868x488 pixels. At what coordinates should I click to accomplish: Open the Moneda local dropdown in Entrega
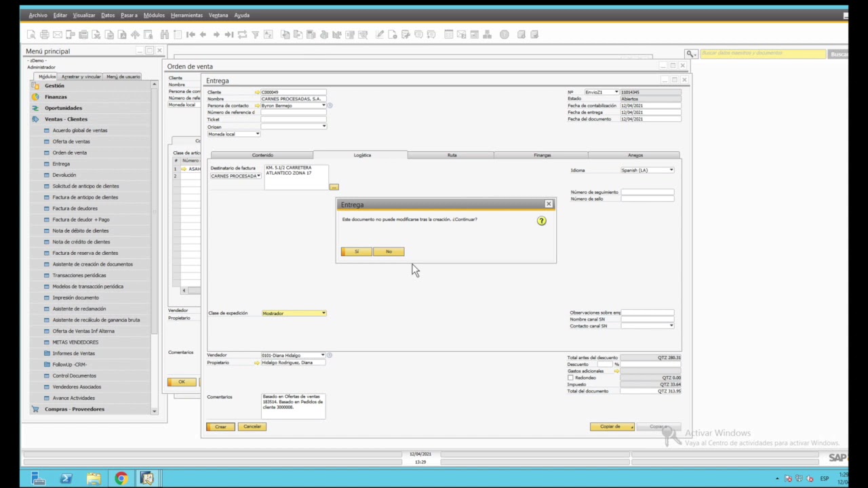(x=257, y=134)
